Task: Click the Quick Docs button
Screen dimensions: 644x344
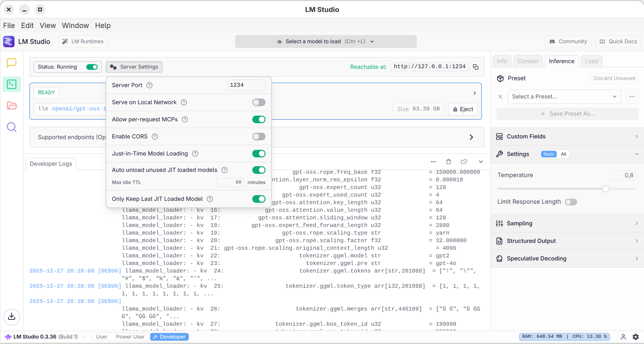Action: click(x=618, y=42)
